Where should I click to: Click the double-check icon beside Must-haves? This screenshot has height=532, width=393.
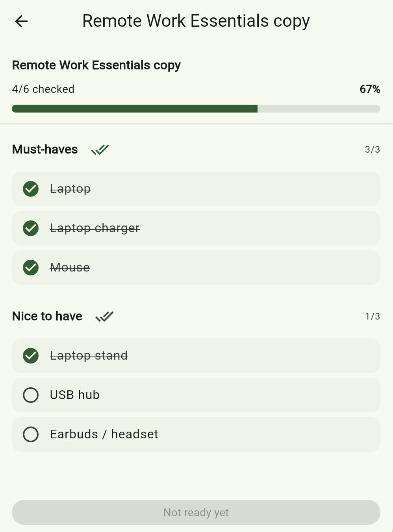pyautogui.click(x=100, y=150)
